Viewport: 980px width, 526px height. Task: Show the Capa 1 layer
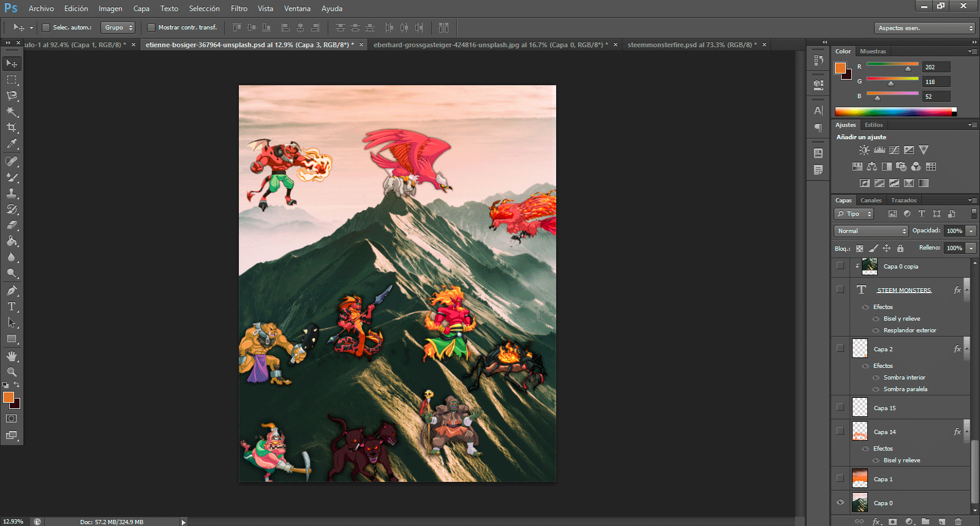pyautogui.click(x=840, y=479)
